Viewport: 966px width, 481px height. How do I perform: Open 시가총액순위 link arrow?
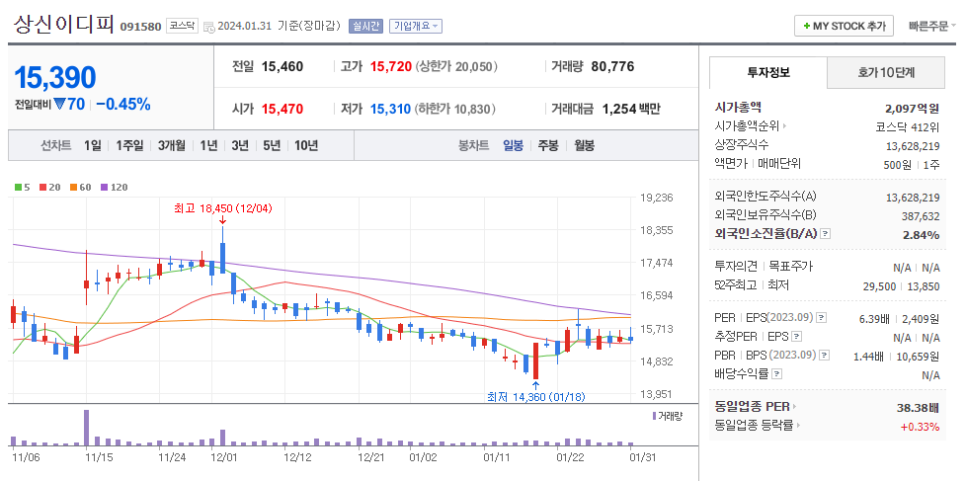tap(784, 126)
